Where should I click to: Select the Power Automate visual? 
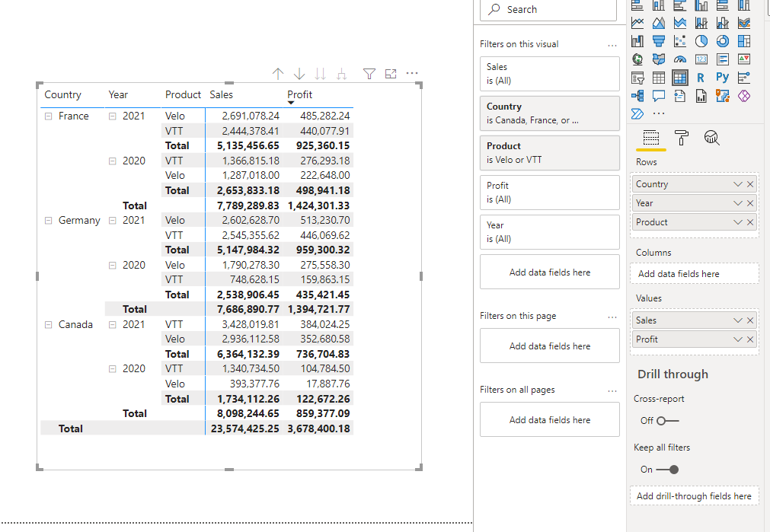click(x=637, y=114)
